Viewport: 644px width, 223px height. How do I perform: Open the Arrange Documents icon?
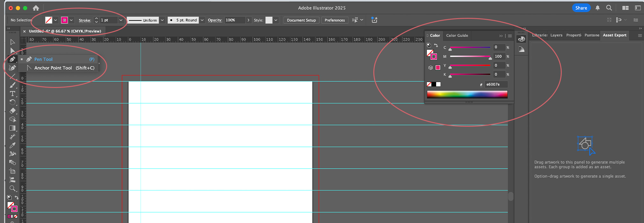626,8
